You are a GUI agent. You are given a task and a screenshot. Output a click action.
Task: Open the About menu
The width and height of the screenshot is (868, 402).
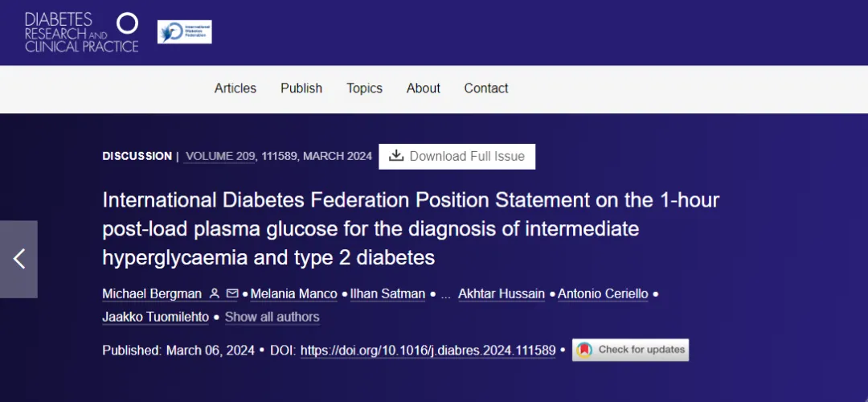(423, 88)
